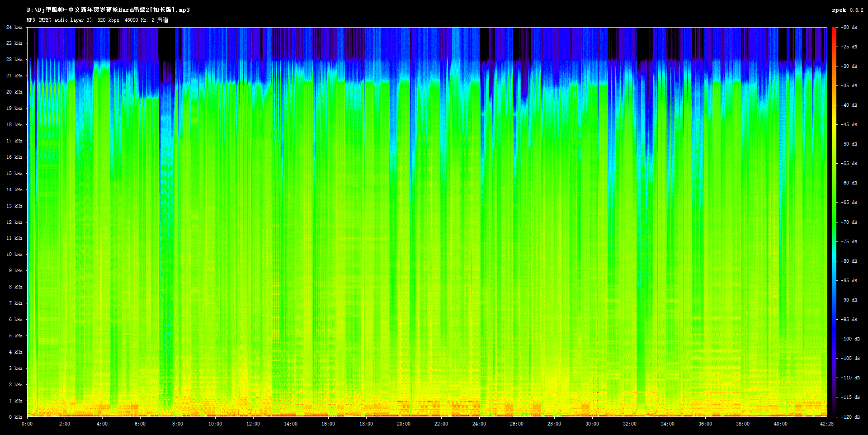Click the 36:00 time axis label
The image size is (868, 435).
(x=705, y=424)
